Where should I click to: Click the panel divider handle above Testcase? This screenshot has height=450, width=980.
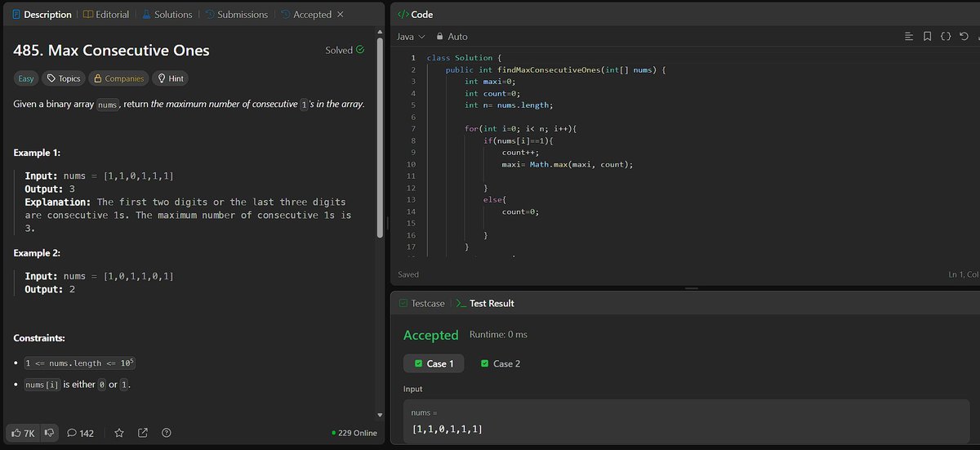tap(692, 288)
